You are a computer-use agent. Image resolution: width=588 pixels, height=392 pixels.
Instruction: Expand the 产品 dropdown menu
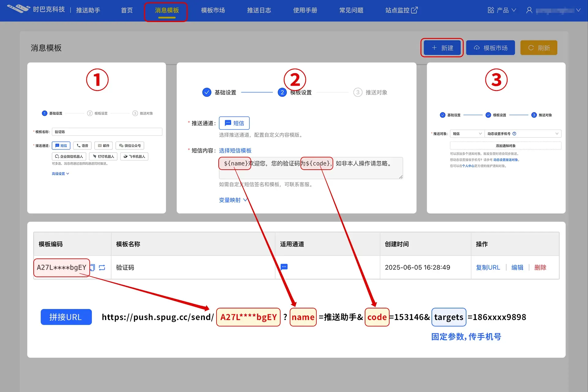coord(502,10)
